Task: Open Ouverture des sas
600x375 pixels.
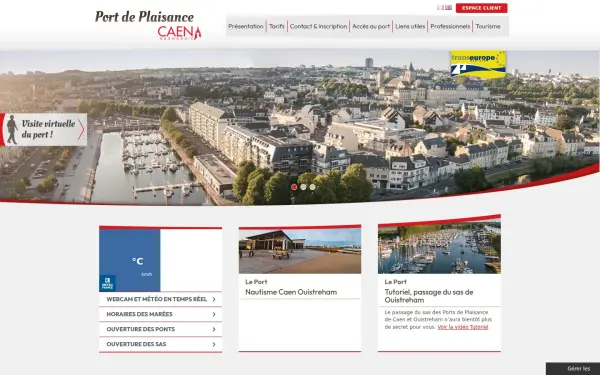Action: pos(160,344)
